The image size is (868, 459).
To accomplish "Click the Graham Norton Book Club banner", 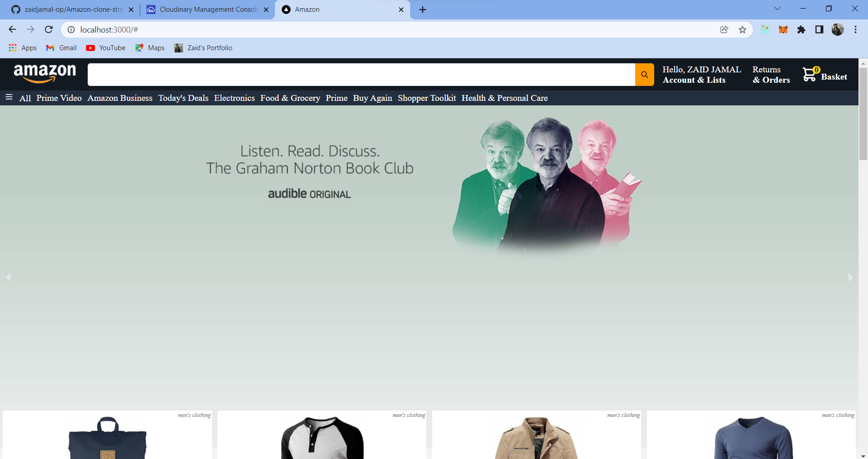I will pyautogui.click(x=429, y=258).
